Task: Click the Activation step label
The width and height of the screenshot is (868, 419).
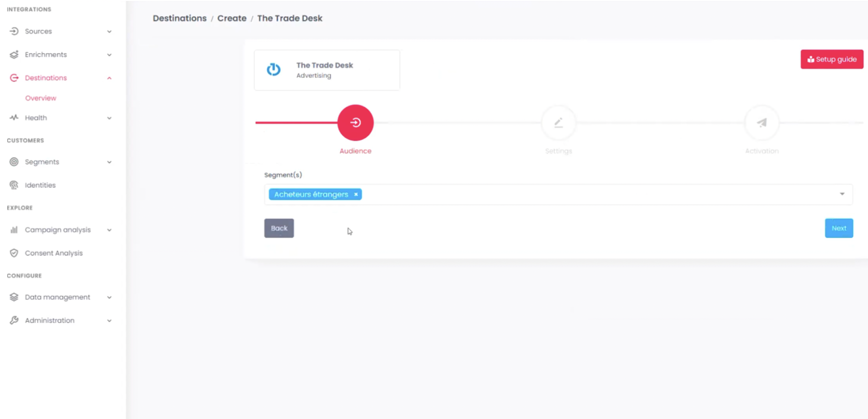Action: point(762,151)
